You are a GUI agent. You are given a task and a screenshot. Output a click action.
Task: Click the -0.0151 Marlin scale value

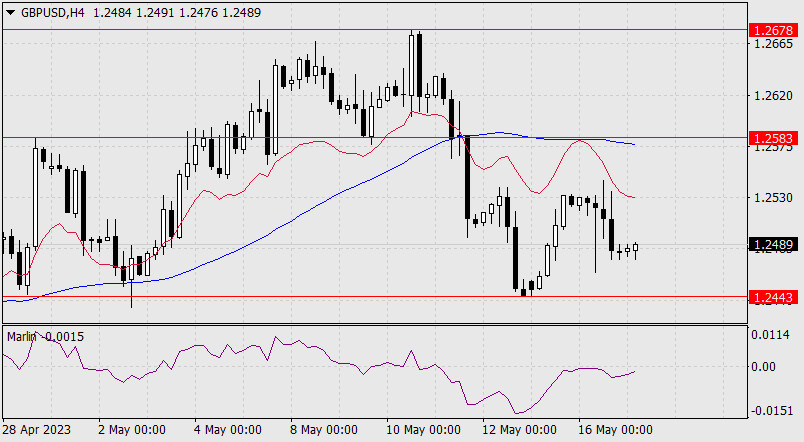[x=770, y=411]
